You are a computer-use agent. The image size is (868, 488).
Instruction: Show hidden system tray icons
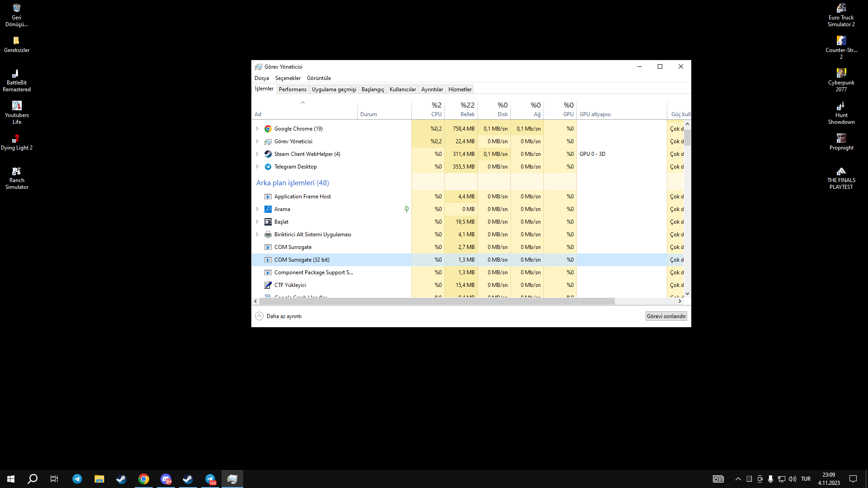pos(738,479)
